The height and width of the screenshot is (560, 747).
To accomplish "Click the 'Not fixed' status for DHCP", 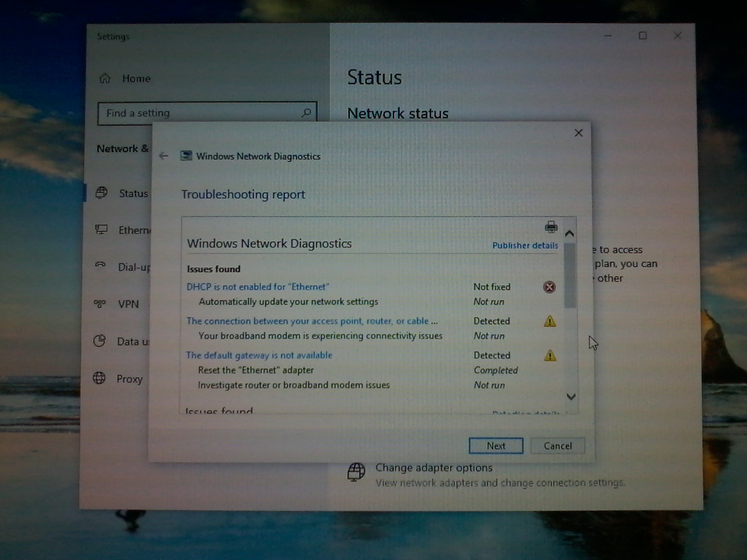I will (492, 287).
